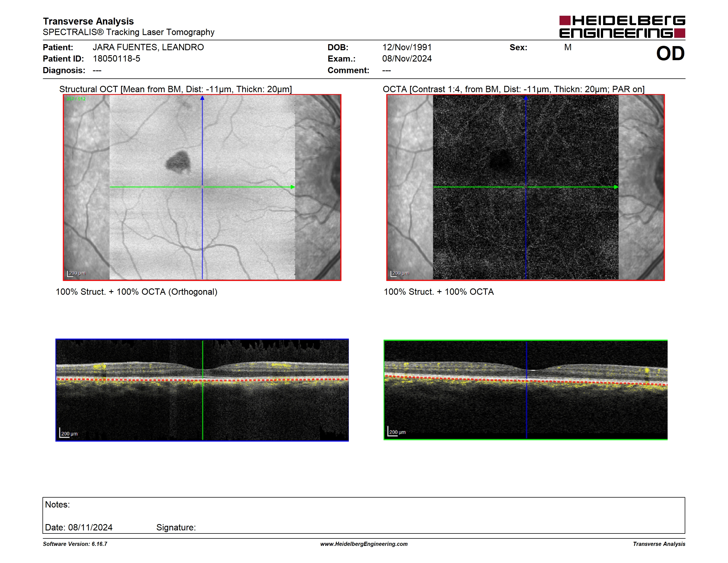The width and height of the screenshot is (728, 563).
Task: Click inside the 'Notes:' box
Action: (x=364, y=515)
